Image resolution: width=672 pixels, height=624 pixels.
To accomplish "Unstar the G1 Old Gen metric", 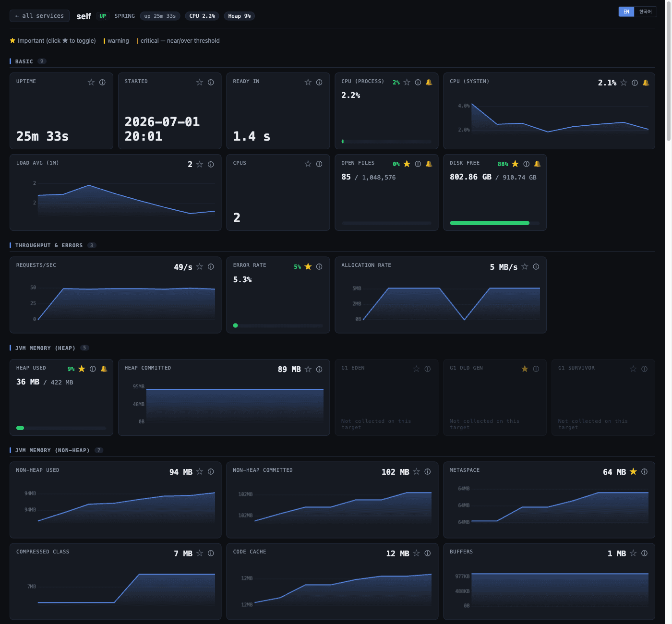I will point(525,369).
